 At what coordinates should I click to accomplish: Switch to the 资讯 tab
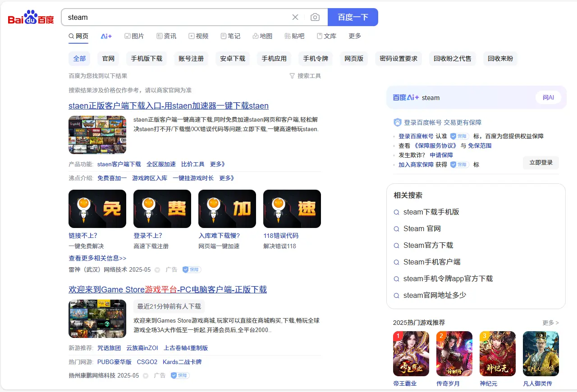[x=166, y=36]
